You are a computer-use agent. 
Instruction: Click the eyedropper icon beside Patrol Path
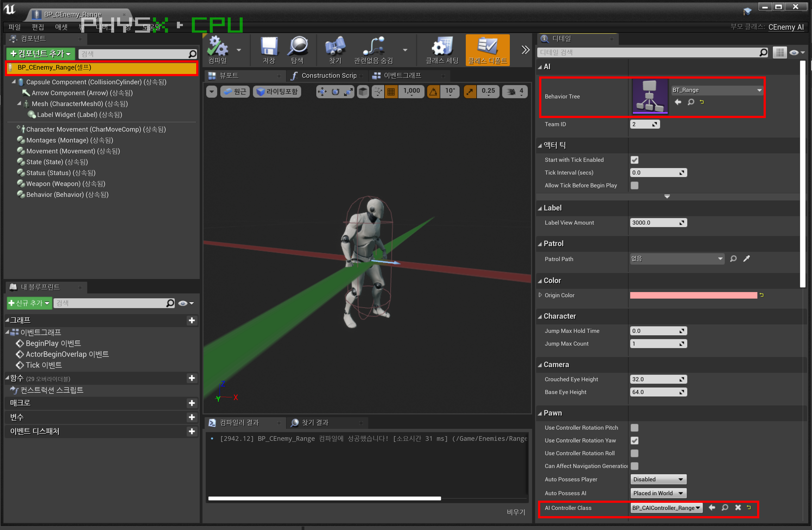tap(746, 259)
